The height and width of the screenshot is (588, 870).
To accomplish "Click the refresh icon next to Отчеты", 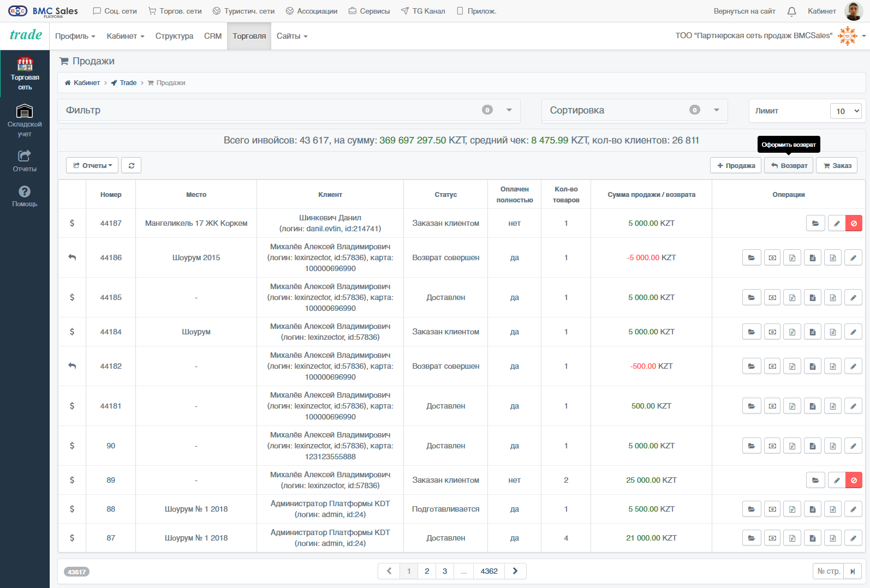I will [x=132, y=165].
